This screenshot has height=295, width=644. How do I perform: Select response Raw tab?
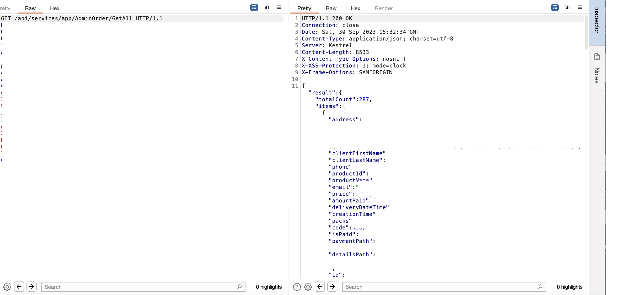tap(331, 8)
